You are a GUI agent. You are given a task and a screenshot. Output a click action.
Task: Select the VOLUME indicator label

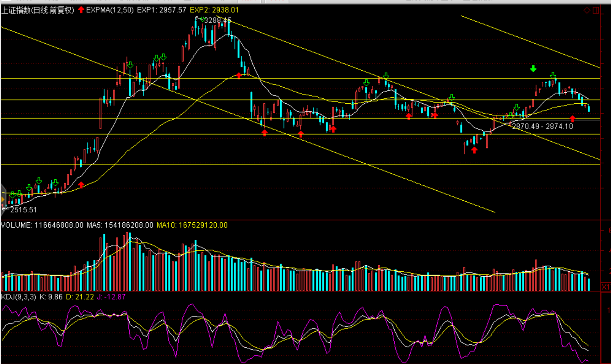pos(16,225)
